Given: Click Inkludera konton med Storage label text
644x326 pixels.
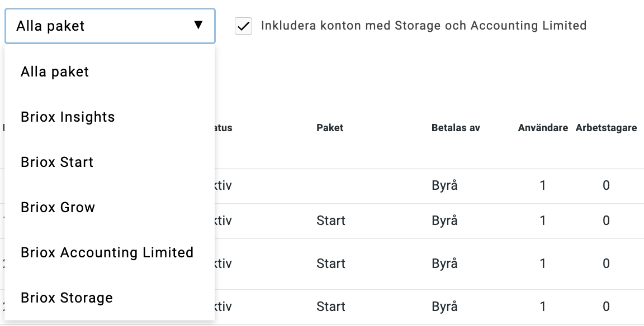Looking at the screenshot, I should click(423, 26).
